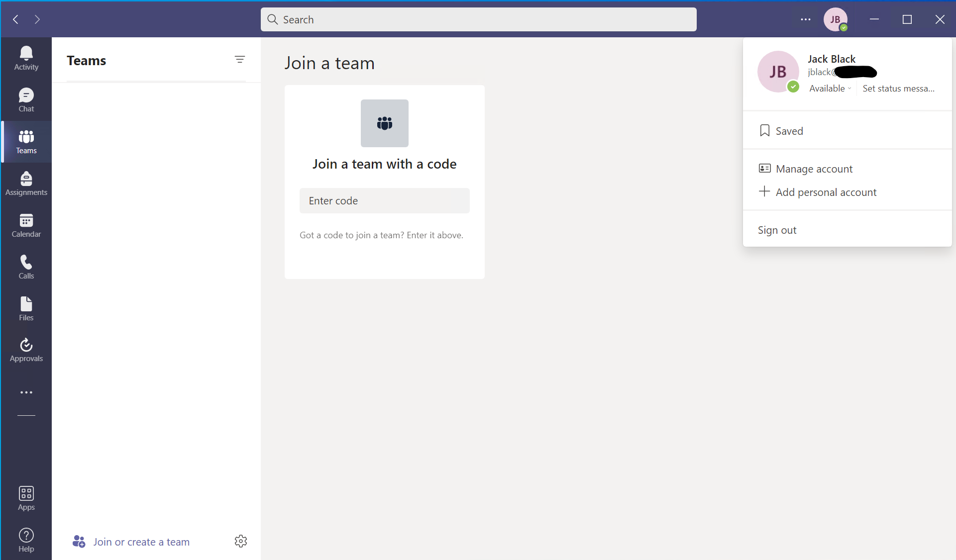Viewport: 956px width, 560px height.
Task: Open more sidebar apps via ellipsis
Action: pyautogui.click(x=26, y=392)
